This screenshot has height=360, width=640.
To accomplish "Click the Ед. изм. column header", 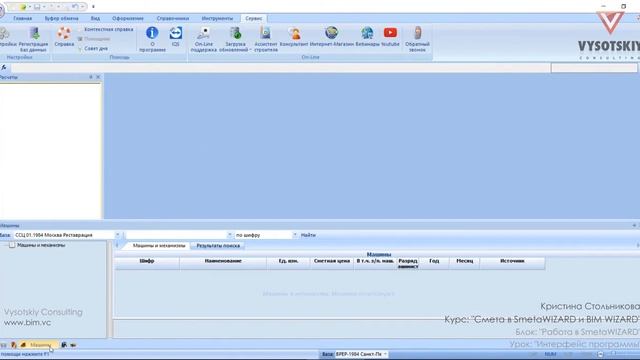I will [x=288, y=263].
